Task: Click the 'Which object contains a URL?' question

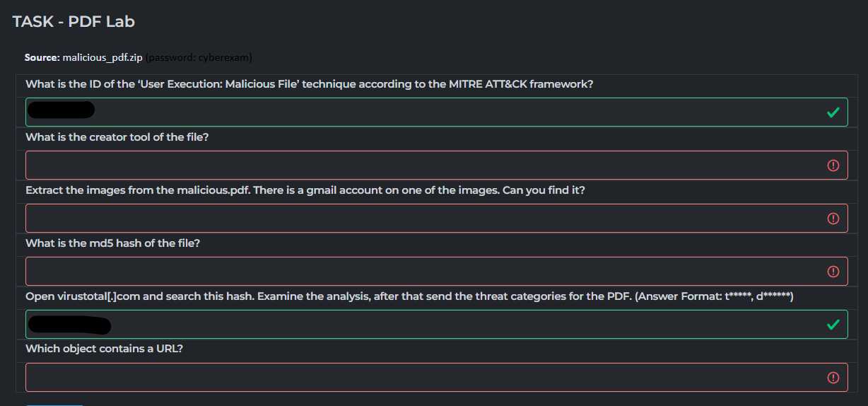Action: 105,349
